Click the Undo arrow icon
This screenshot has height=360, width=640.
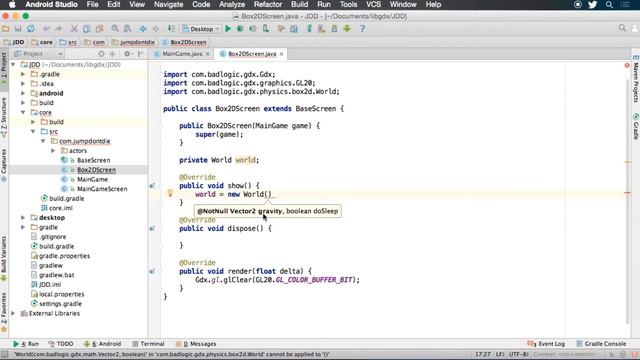click(x=46, y=29)
